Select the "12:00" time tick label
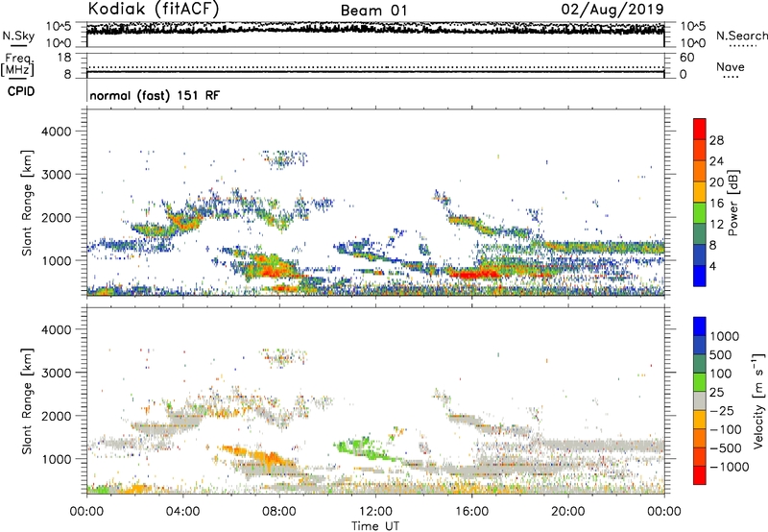Screen dimensions: 768x532 coord(375,512)
